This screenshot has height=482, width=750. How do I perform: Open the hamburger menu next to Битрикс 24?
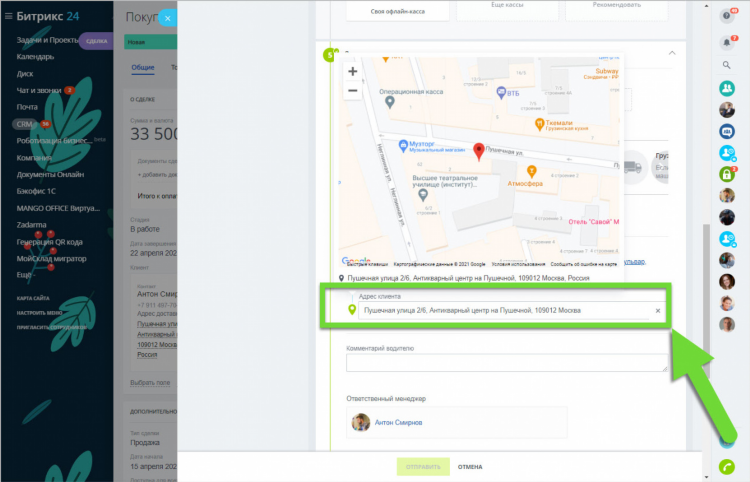[x=8, y=16]
